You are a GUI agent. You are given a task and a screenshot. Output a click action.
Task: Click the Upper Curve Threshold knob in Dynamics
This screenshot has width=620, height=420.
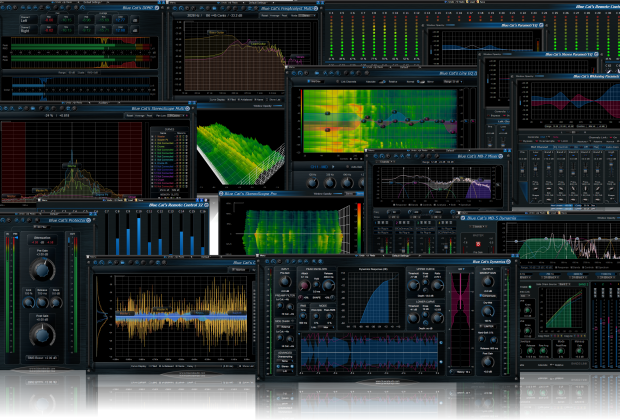[413, 285]
